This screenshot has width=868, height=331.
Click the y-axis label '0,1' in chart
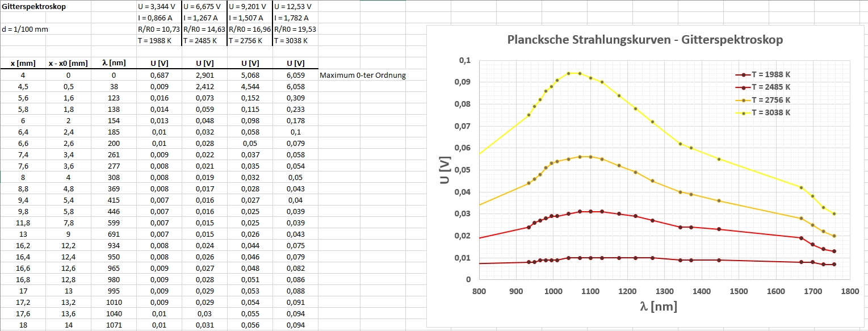click(465, 60)
